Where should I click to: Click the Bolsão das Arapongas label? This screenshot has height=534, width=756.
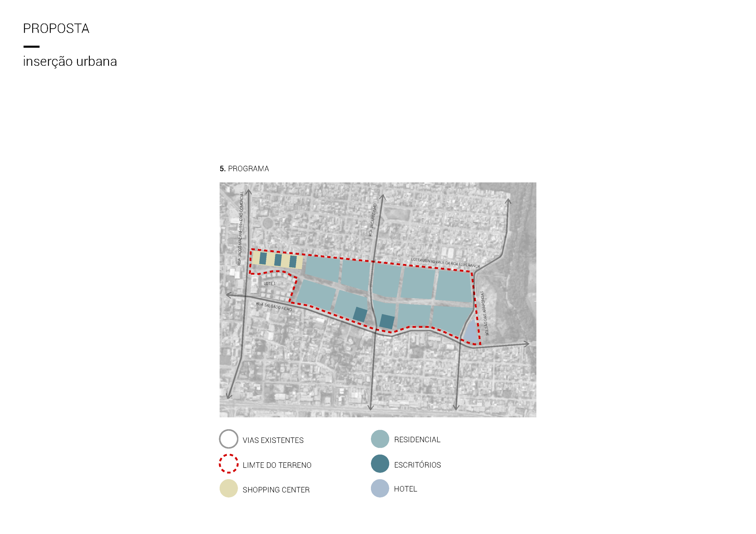pyautogui.click(x=484, y=313)
